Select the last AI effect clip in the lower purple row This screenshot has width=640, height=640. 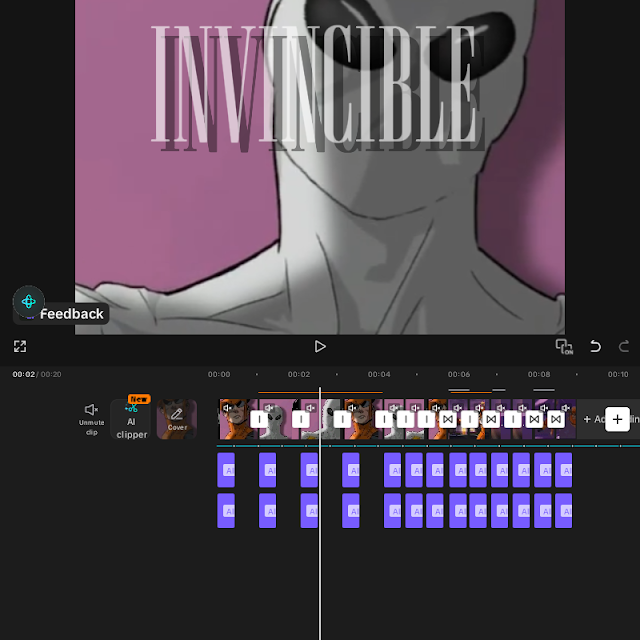pyautogui.click(x=564, y=511)
